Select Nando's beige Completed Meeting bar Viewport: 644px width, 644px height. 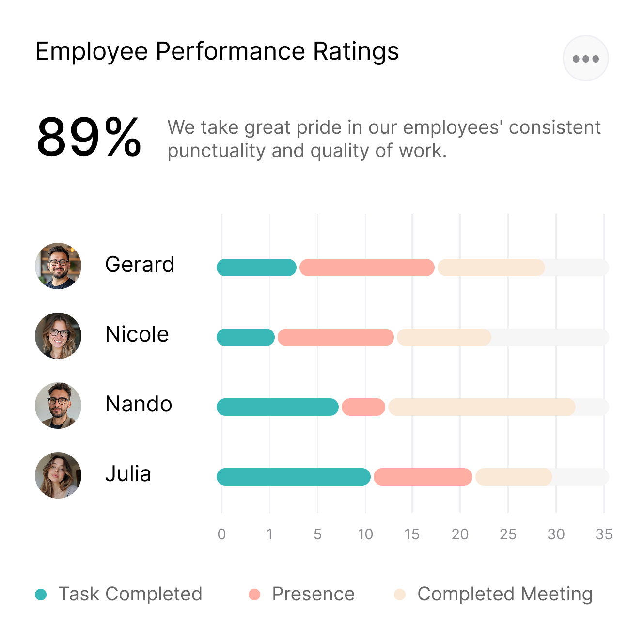tap(482, 407)
